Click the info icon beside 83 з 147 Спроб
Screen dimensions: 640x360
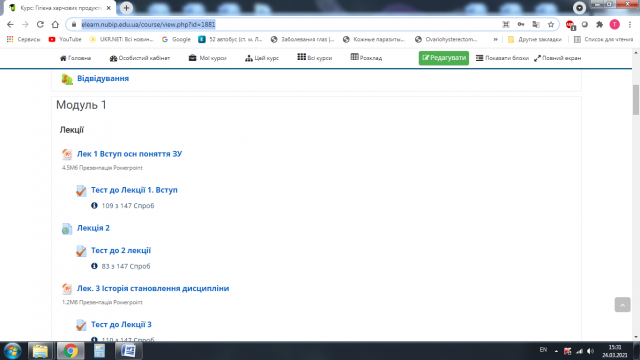[x=94, y=266]
